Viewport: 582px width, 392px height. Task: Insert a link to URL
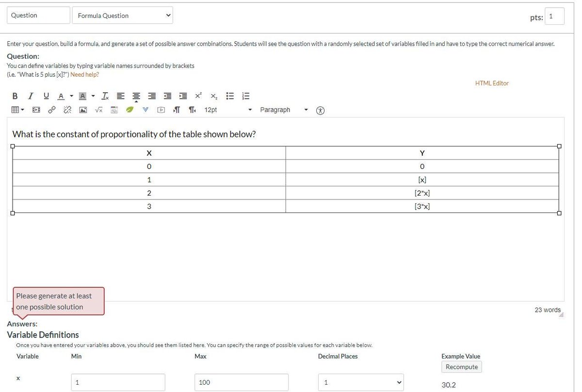(x=51, y=110)
